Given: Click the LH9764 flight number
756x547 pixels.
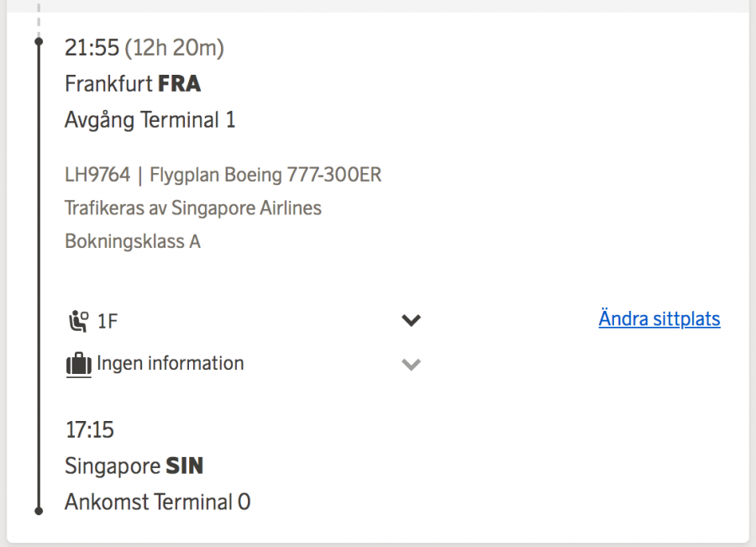Looking at the screenshot, I should click(x=97, y=175).
